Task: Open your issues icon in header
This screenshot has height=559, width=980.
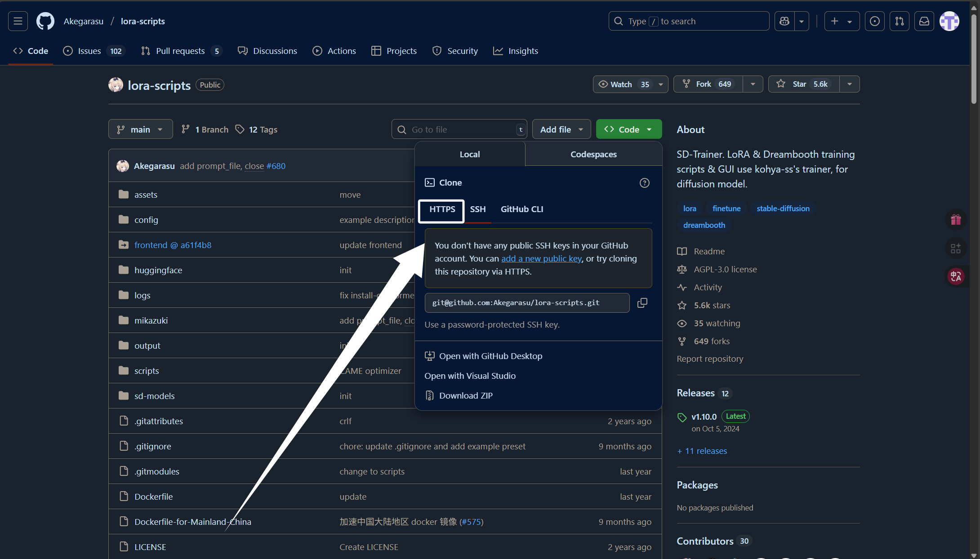Action: point(875,21)
